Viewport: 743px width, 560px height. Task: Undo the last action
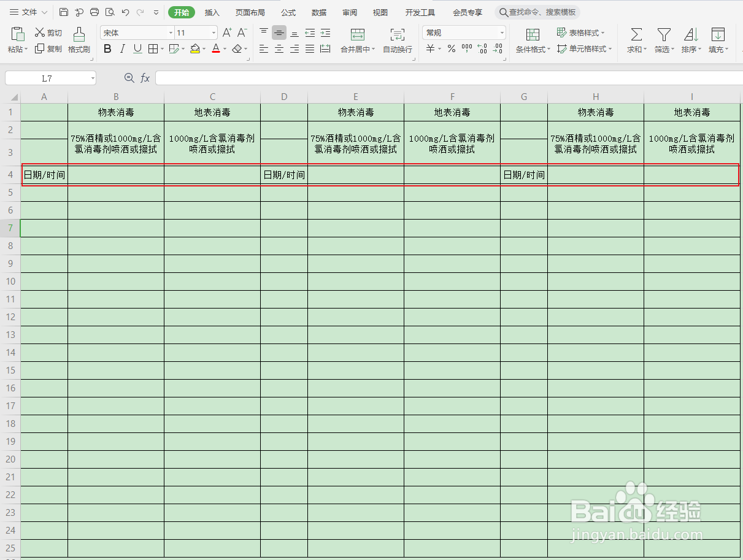(125, 12)
